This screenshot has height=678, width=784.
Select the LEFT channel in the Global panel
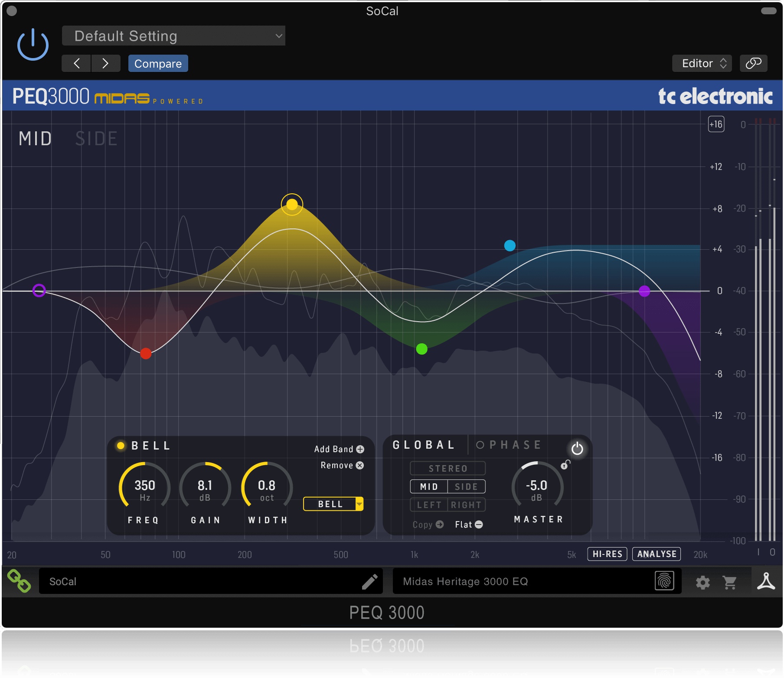(428, 505)
